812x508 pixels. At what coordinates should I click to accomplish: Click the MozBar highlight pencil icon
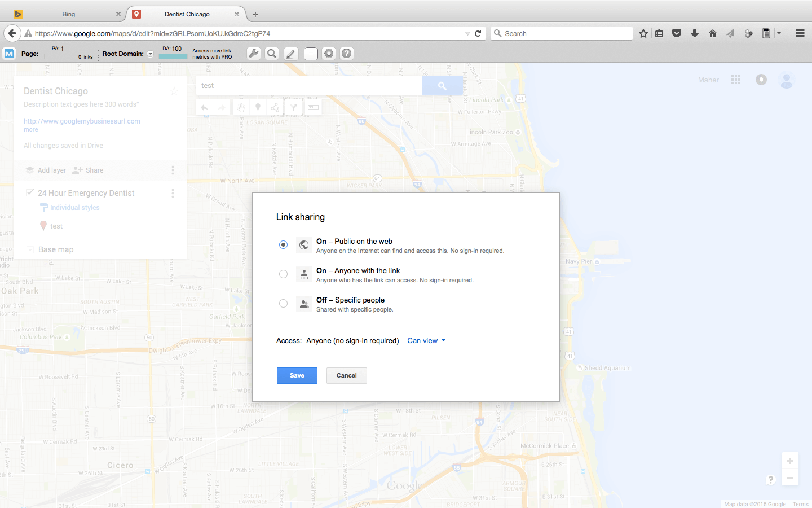tap(290, 54)
